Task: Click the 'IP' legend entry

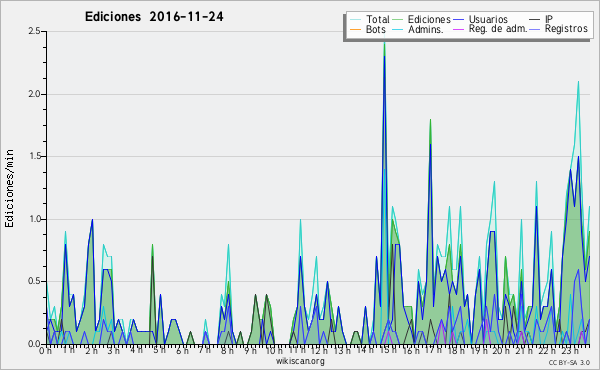Action: pos(549,19)
